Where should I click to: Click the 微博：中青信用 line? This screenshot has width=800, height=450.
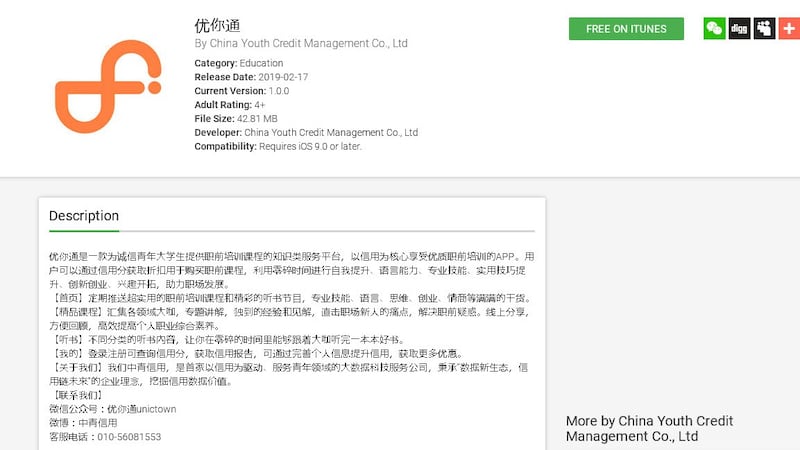pyautogui.click(x=83, y=423)
